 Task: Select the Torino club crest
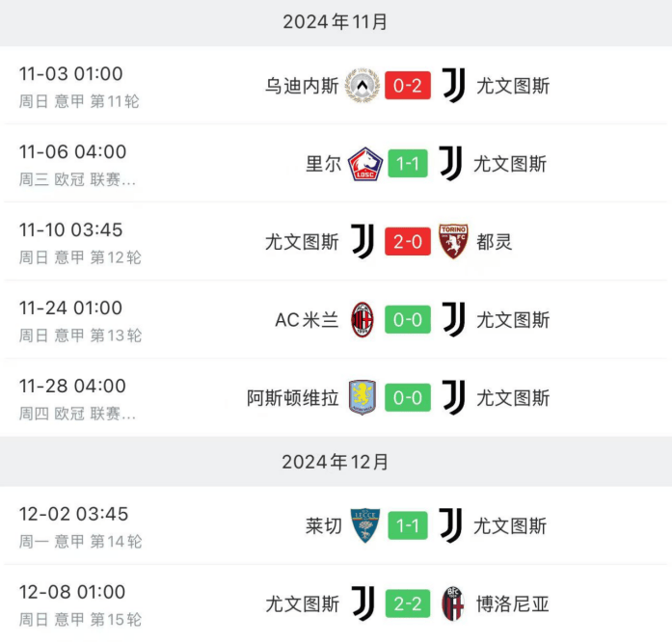(x=453, y=242)
